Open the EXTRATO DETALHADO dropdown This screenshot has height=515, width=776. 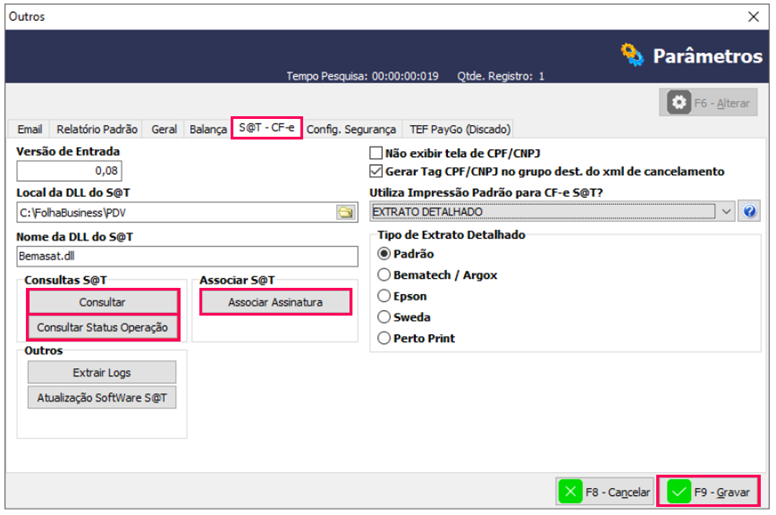click(x=727, y=212)
